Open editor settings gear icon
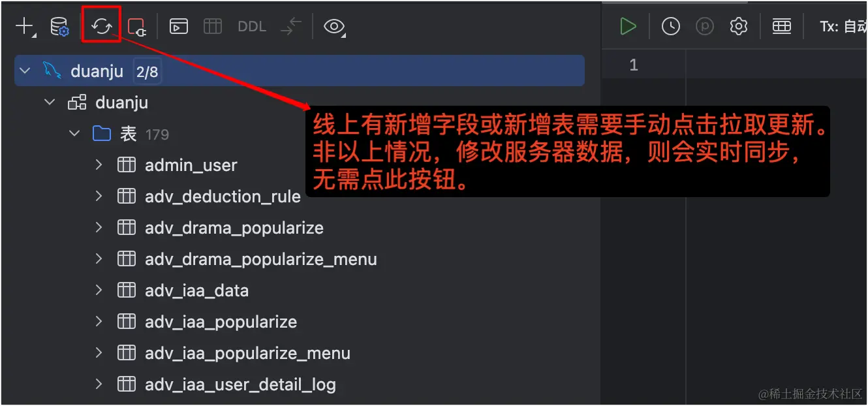This screenshot has height=406, width=868. coord(739,26)
